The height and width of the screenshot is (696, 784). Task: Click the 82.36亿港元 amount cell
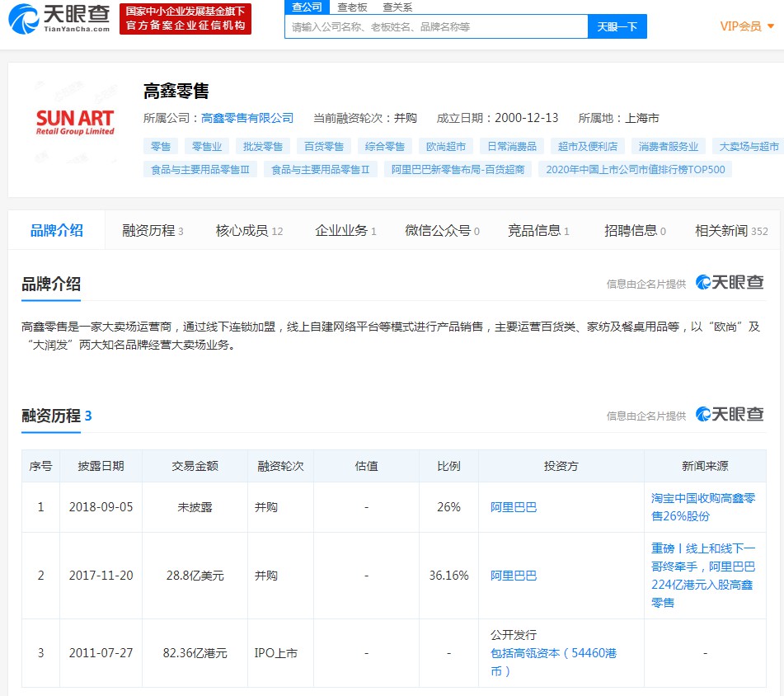click(x=195, y=653)
